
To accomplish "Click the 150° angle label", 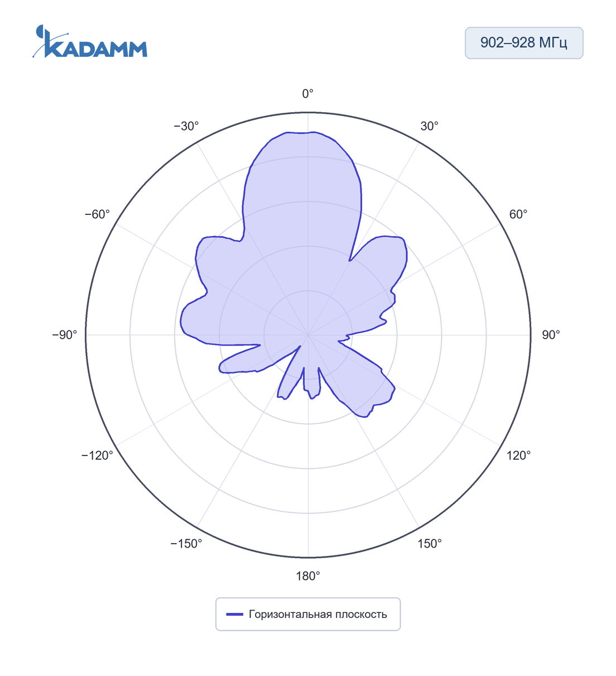I will 430,544.
